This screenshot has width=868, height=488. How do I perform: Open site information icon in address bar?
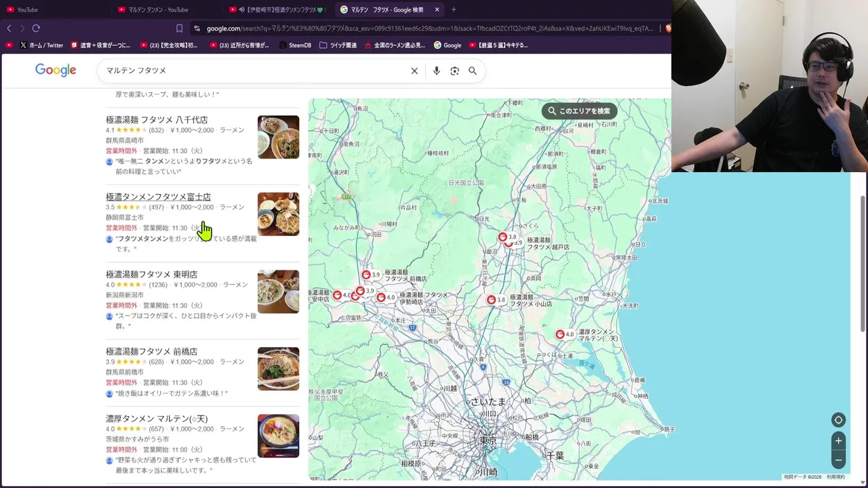tap(197, 28)
